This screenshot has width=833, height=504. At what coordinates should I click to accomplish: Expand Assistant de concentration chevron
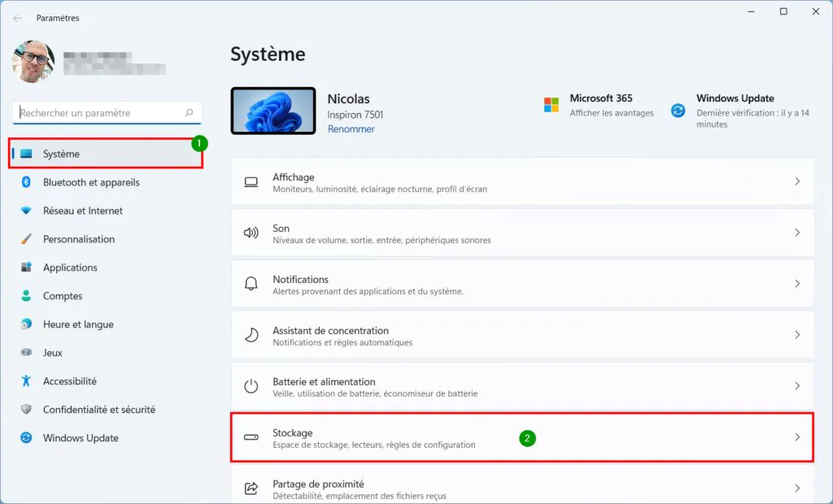(x=797, y=335)
